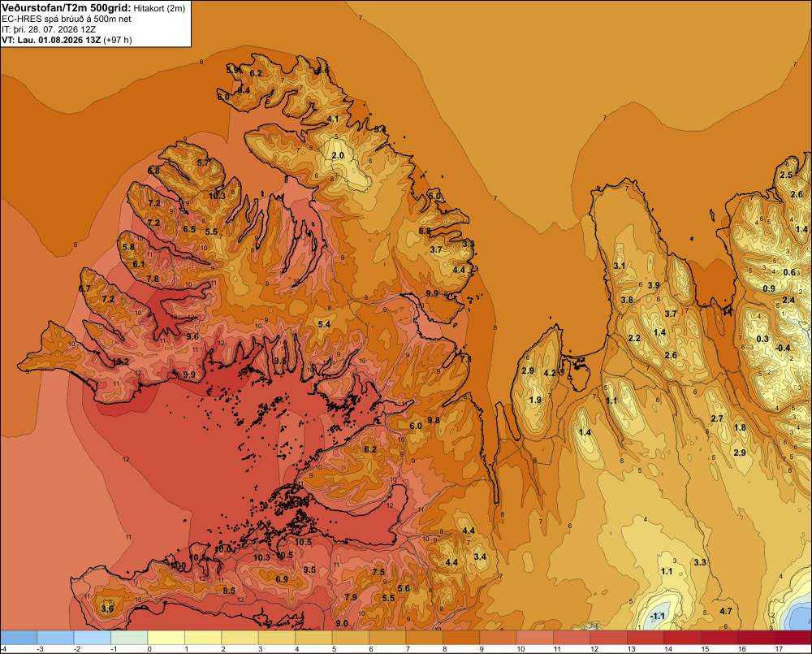Click the 7.1 temperature value

click(x=465, y=358)
